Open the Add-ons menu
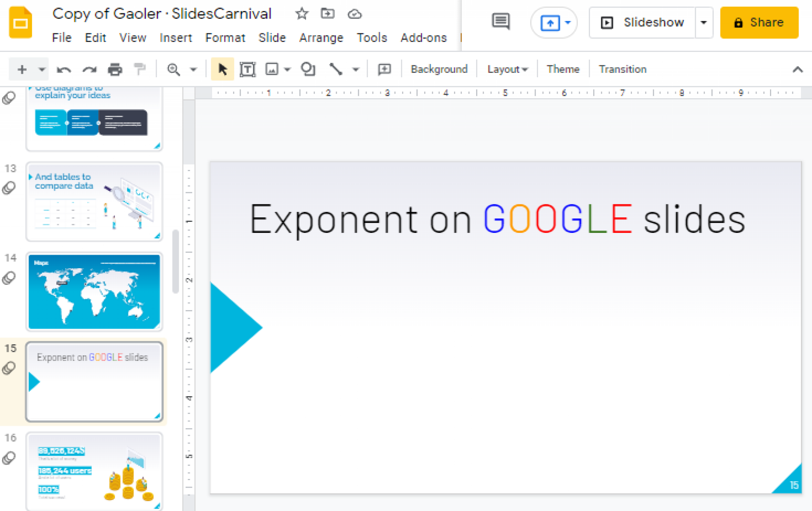The image size is (812, 511). [423, 38]
